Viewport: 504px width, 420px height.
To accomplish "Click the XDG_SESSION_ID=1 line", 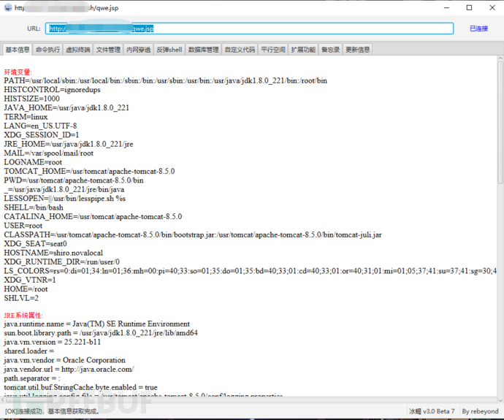I will (x=42, y=134).
